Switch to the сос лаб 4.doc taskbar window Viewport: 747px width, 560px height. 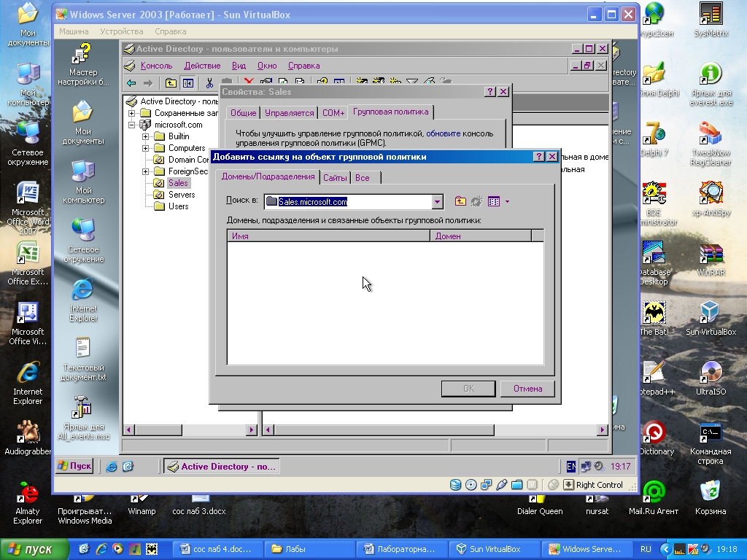(x=217, y=549)
